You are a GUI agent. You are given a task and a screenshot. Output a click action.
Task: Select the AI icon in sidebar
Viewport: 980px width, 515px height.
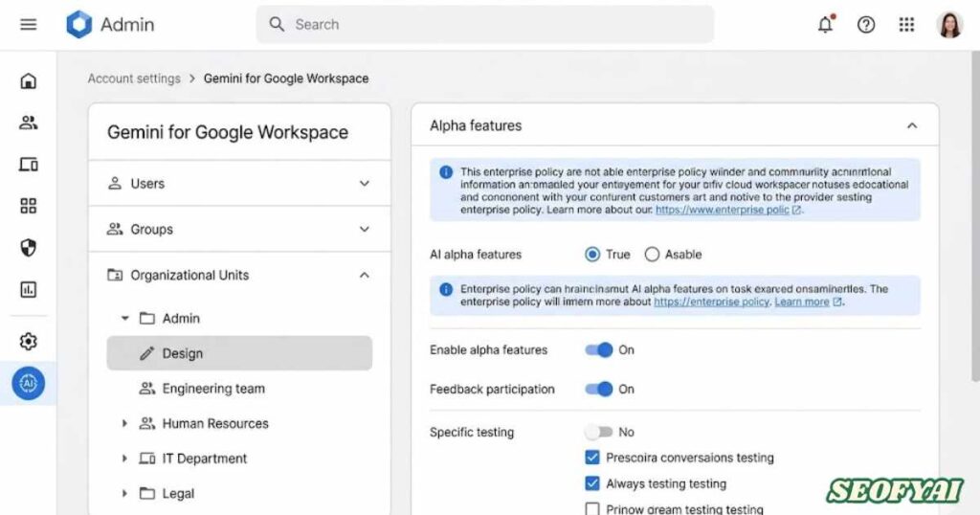(x=28, y=383)
